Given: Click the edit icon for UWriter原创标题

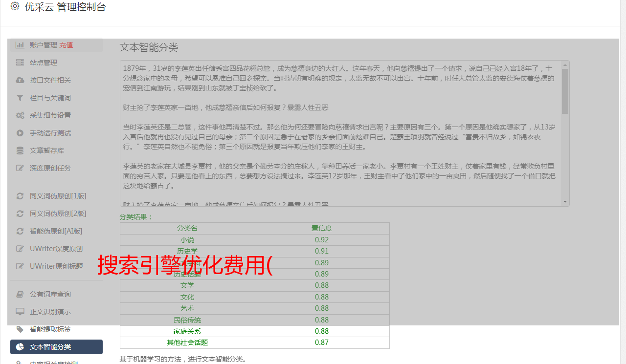Looking at the screenshot, I should click(x=20, y=266).
